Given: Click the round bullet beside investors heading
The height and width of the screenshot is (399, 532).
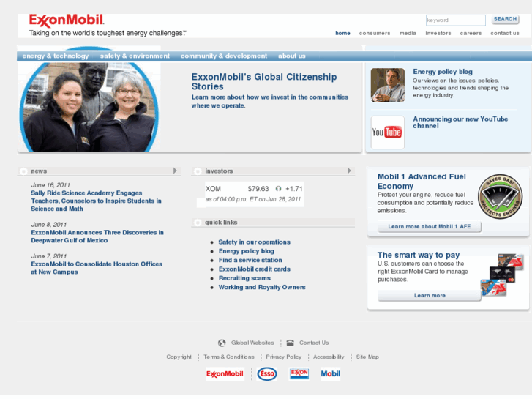Looking at the screenshot, I should pyautogui.click(x=198, y=171).
